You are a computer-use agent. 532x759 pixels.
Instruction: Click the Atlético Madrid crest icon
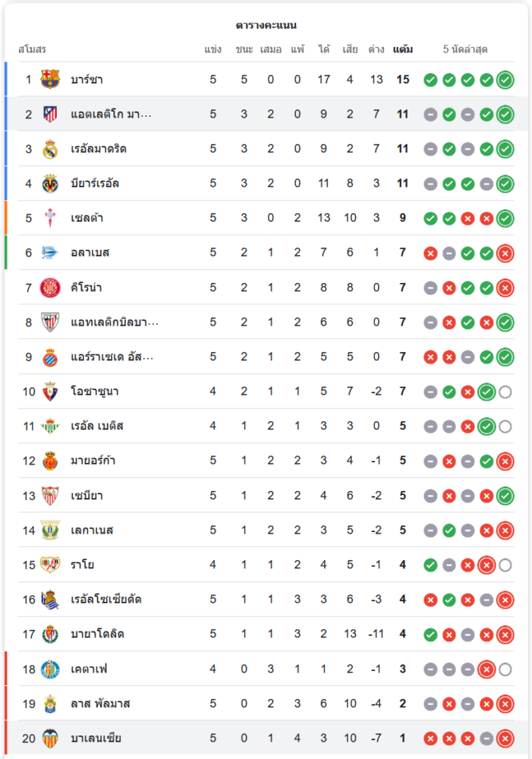50,114
